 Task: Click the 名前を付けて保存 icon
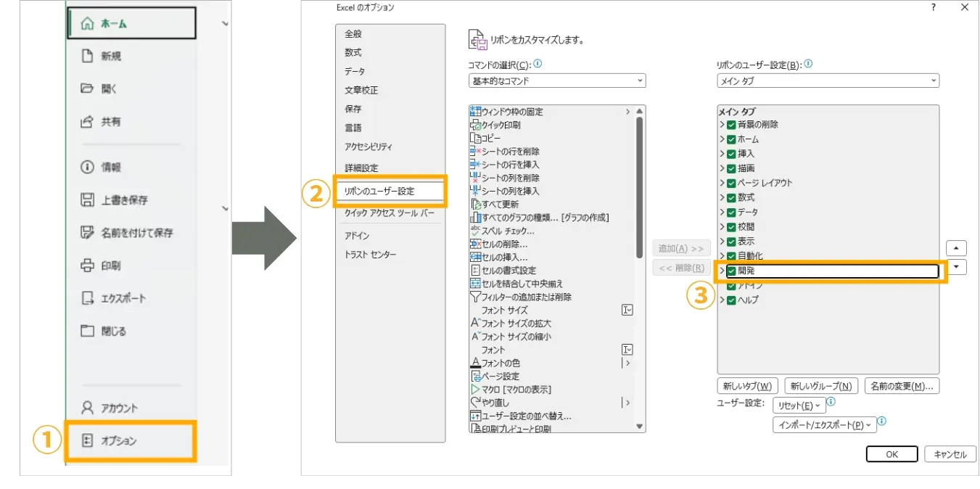(x=87, y=232)
